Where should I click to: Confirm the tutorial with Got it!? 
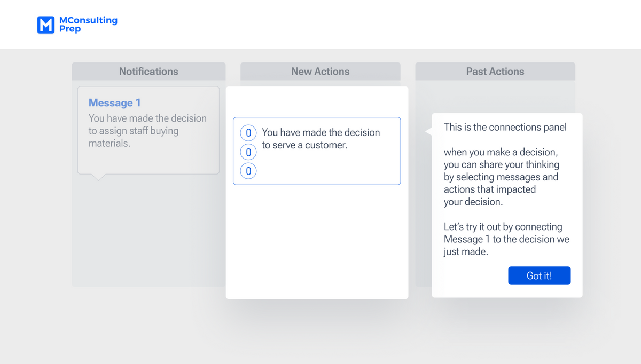pyautogui.click(x=539, y=275)
